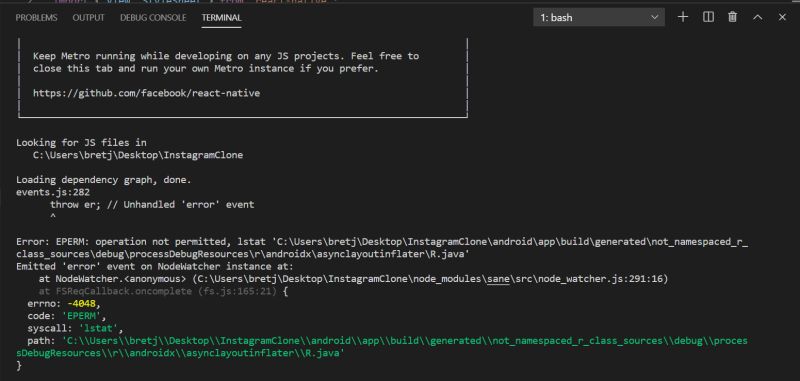This screenshot has width=800, height=381.
Task: Open the PROBLEMS panel tab
Action: pos(36,18)
